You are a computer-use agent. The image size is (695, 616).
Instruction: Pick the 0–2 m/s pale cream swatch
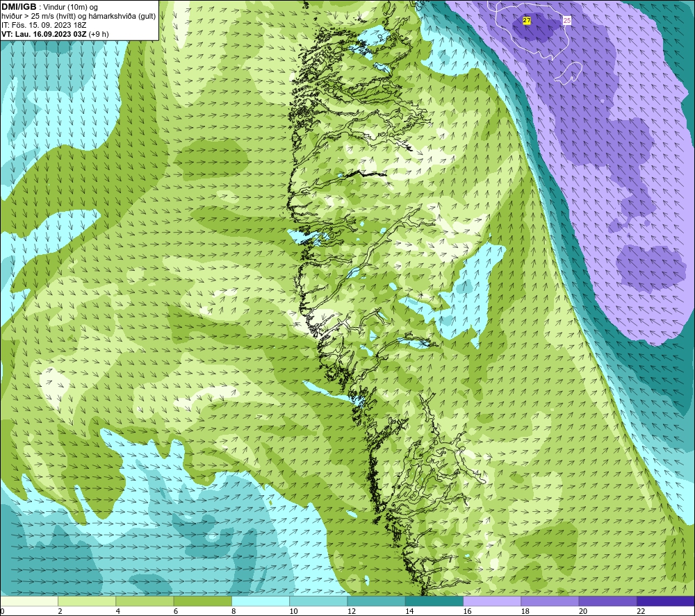click(x=29, y=601)
